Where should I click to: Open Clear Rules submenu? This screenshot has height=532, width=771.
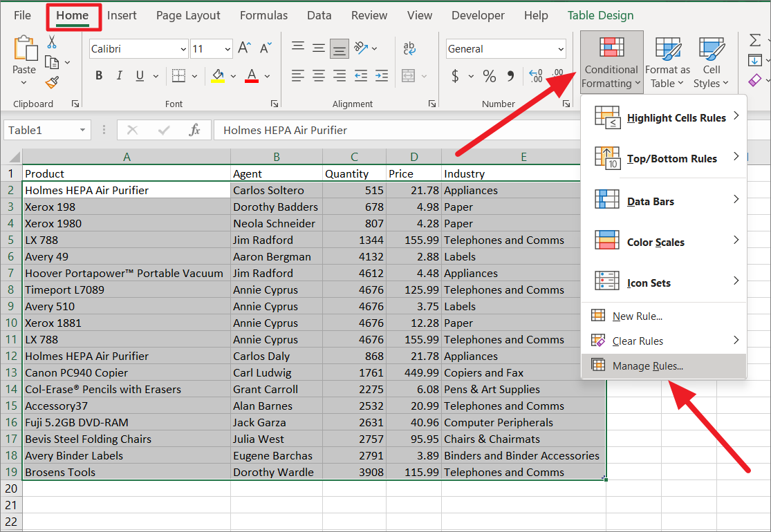pos(664,341)
